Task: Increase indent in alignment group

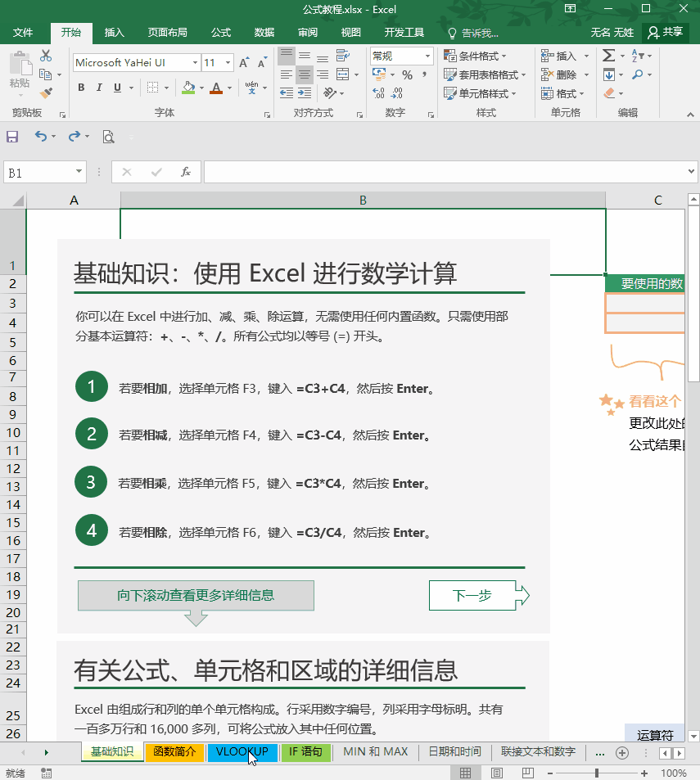Action: 305,93
